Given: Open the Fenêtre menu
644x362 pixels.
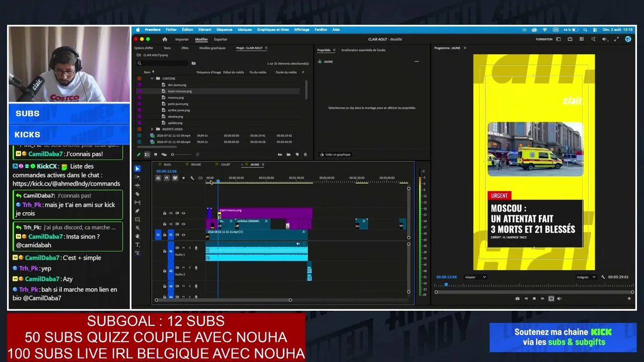Looking at the screenshot, I should coord(321,30).
